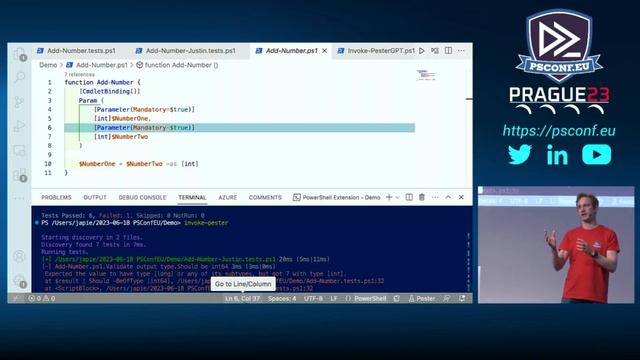
Task: Open Accounts menu in activity bar
Action: click(19, 256)
